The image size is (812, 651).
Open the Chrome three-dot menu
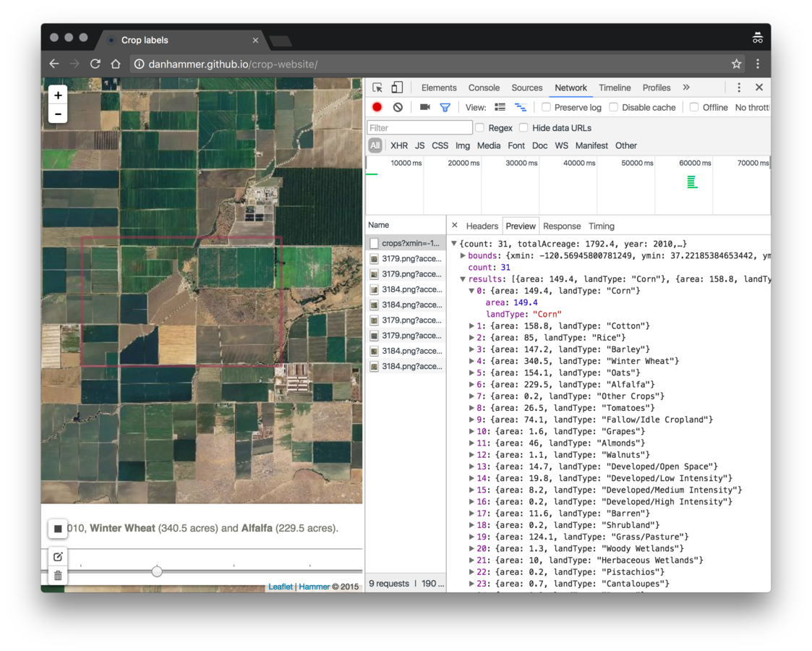click(758, 64)
